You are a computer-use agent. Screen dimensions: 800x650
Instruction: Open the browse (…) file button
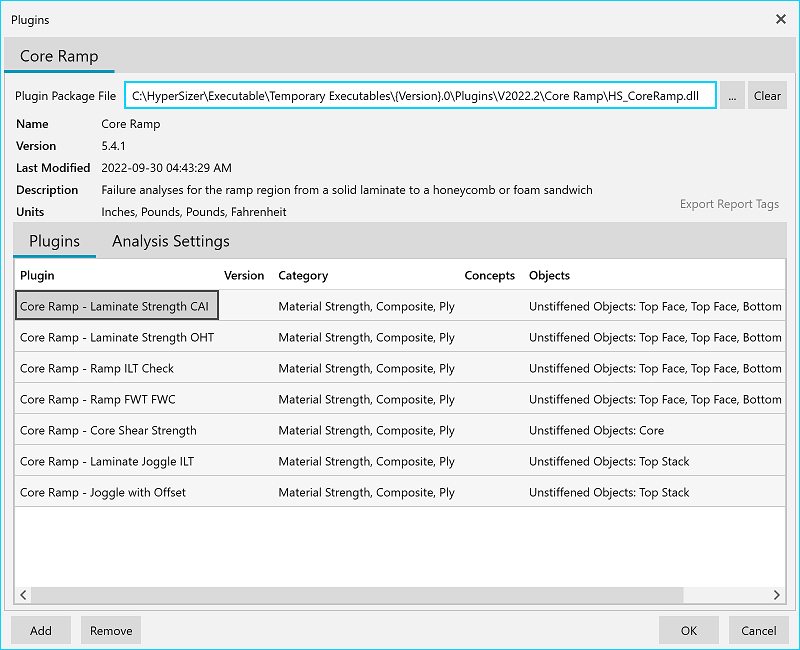point(732,95)
